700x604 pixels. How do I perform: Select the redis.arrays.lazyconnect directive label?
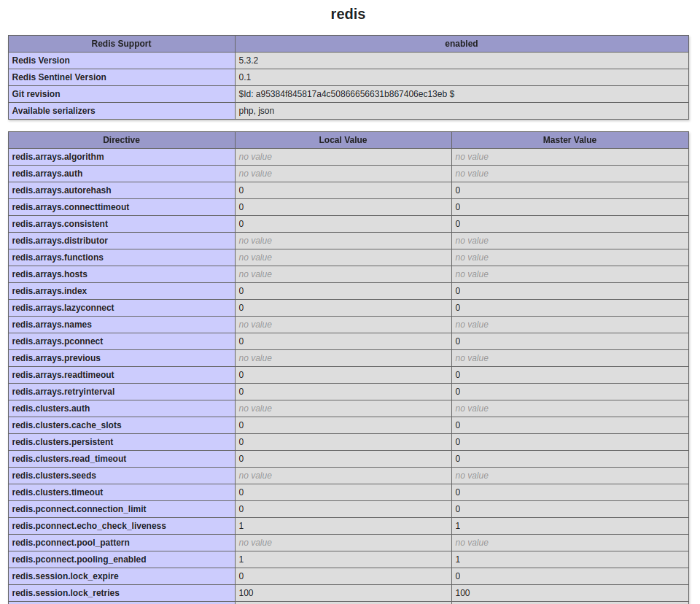coord(62,308)
